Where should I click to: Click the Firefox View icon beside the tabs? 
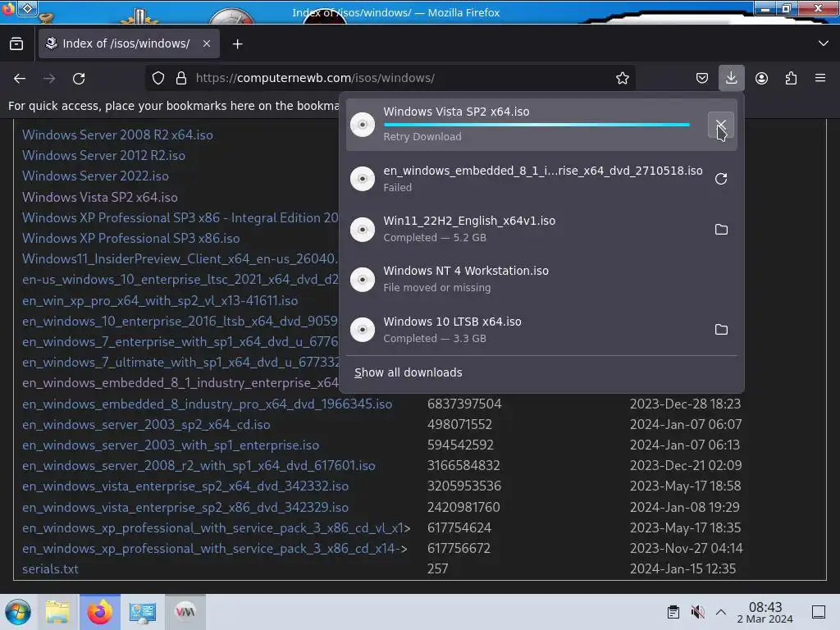coord(16,44)
